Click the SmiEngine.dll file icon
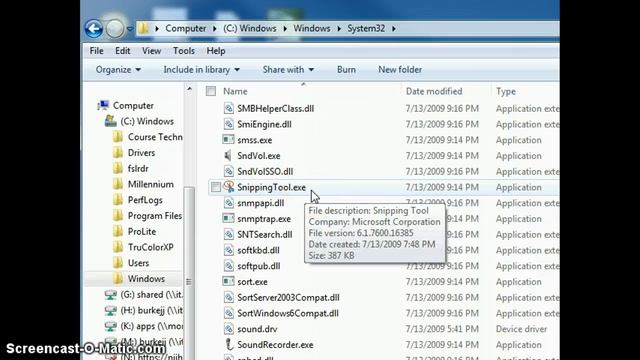Screen dimensions: 640x360 229,124
